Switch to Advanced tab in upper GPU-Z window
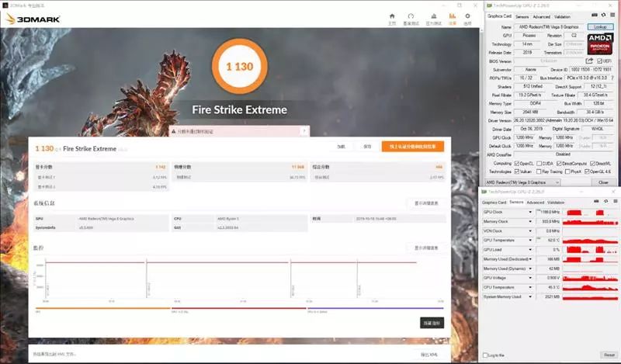 tap(541, 16)
